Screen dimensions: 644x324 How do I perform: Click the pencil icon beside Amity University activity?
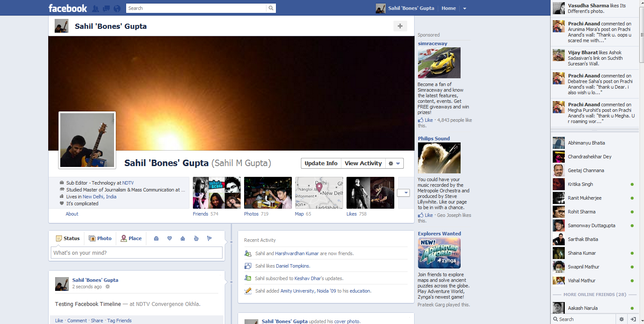248,291
